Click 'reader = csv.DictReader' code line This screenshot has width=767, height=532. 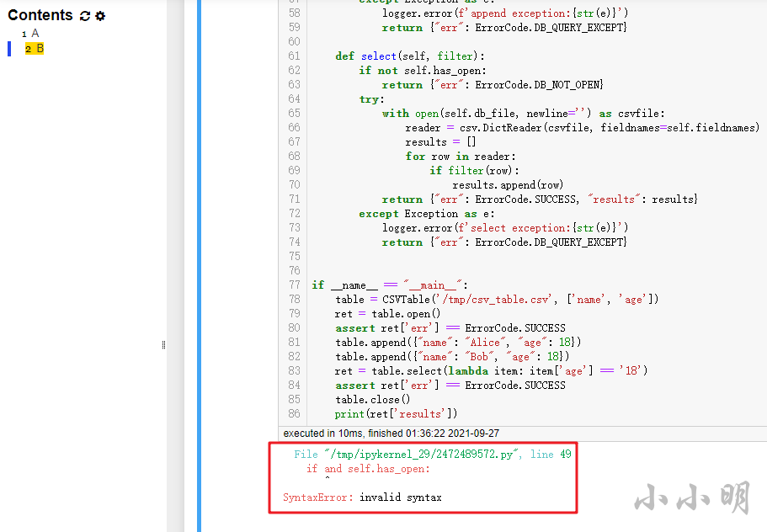pyautogui.click(x=582, y=128)
